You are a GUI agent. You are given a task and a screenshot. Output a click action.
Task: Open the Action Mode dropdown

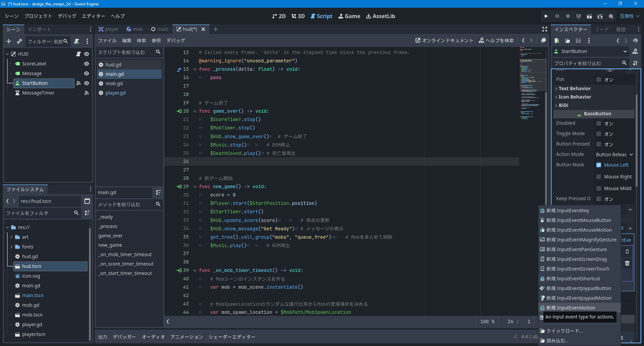pyautogui.click(x=614, y=155)
